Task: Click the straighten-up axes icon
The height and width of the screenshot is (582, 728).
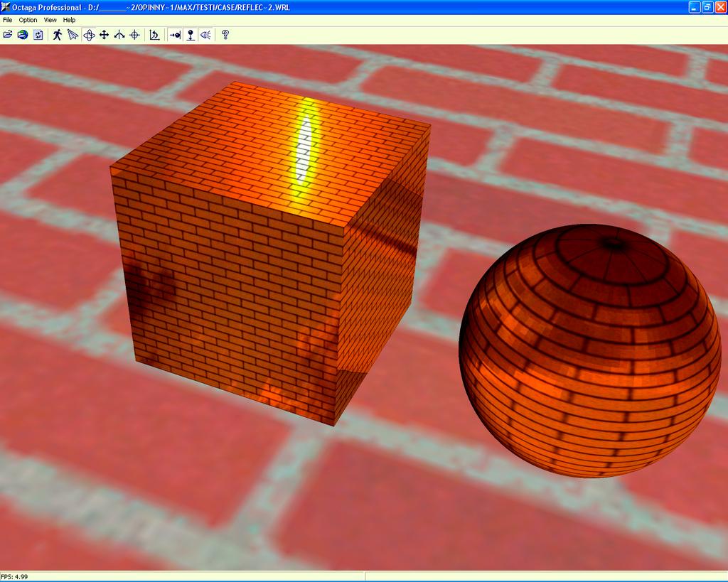Action: pos(154,35)
